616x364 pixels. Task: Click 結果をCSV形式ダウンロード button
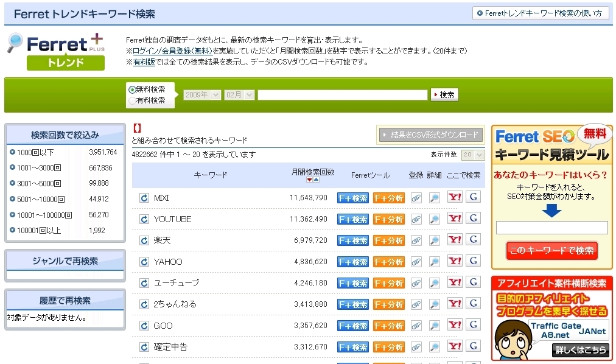pyautogui.click(x=430, y=135)
